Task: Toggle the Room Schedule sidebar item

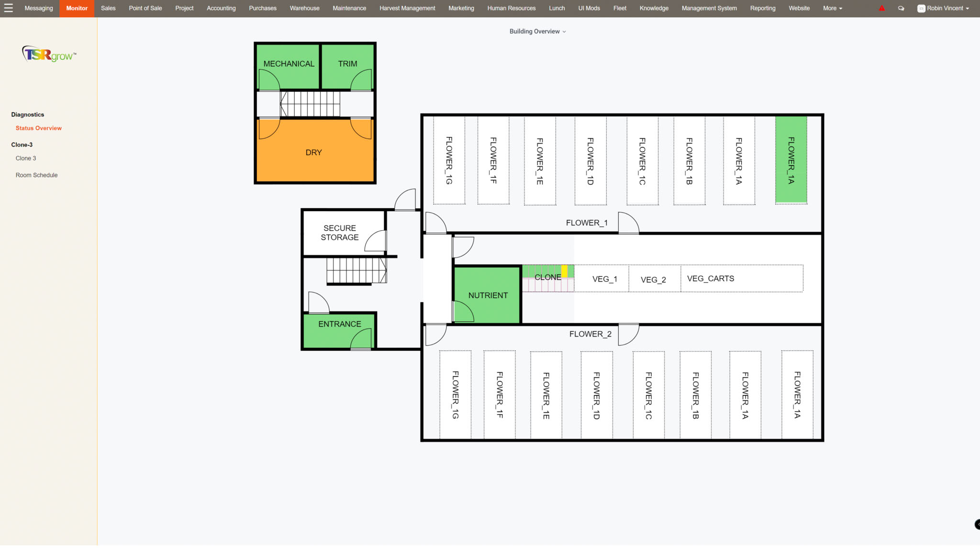Action: [36, 175]
